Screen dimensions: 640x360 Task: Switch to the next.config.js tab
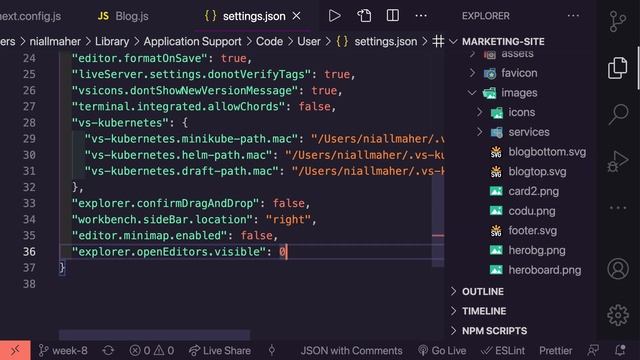[x=31, y=16]
